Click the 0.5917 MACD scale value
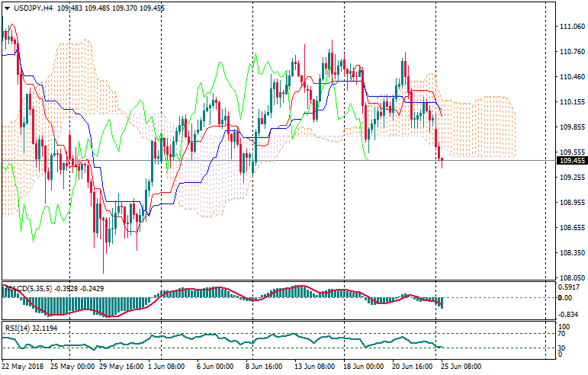This screenshot has height=375, width=588. (x=570, y=287)
